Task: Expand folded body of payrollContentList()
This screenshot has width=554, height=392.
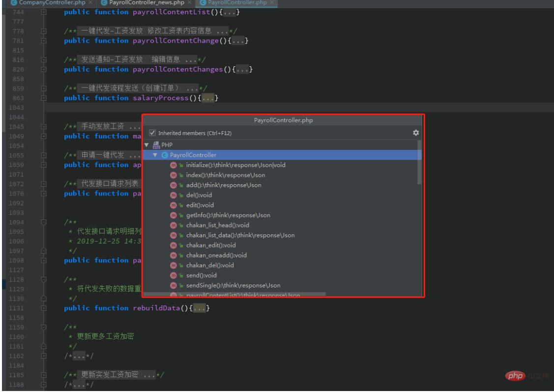Action: (230, 12)
